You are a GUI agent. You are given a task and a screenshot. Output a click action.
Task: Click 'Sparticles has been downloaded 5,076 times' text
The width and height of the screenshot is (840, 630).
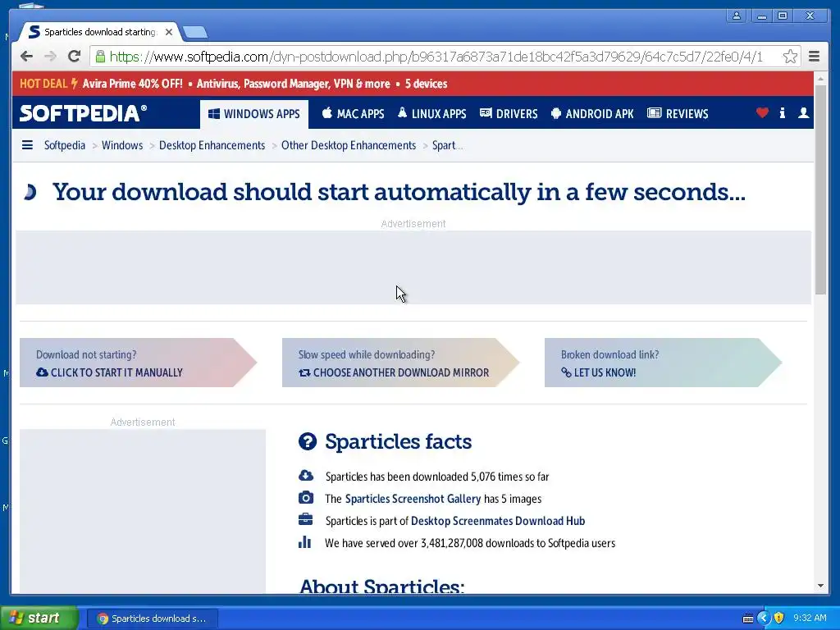click(x=437, y=477)
